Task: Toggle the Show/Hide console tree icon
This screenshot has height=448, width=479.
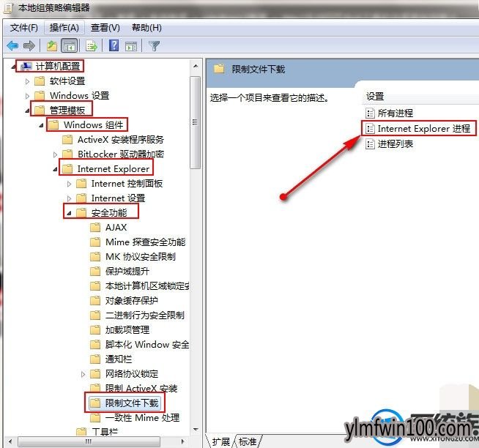Action: (x=70, y=46)
